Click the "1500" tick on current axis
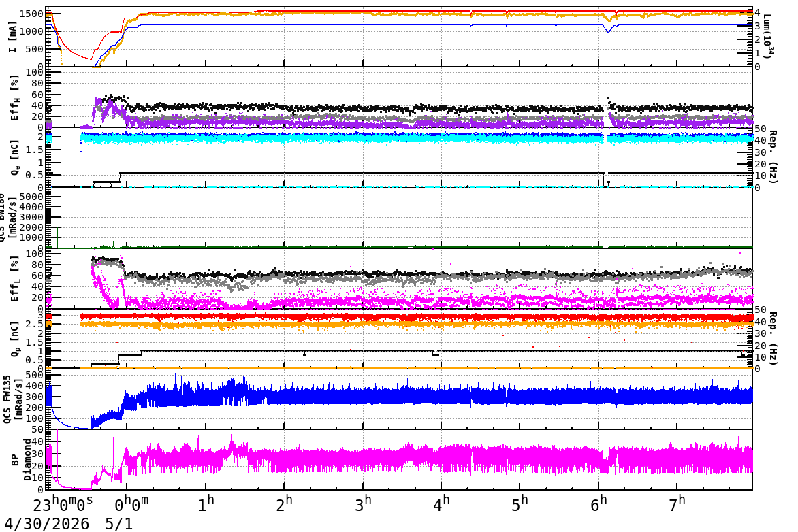The width and height of the screenshot is (798, 532). click(x=31, y=14)
